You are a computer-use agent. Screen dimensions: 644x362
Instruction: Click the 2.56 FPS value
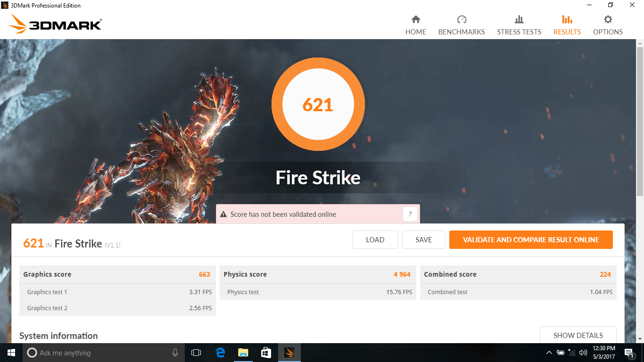point(200,308)
